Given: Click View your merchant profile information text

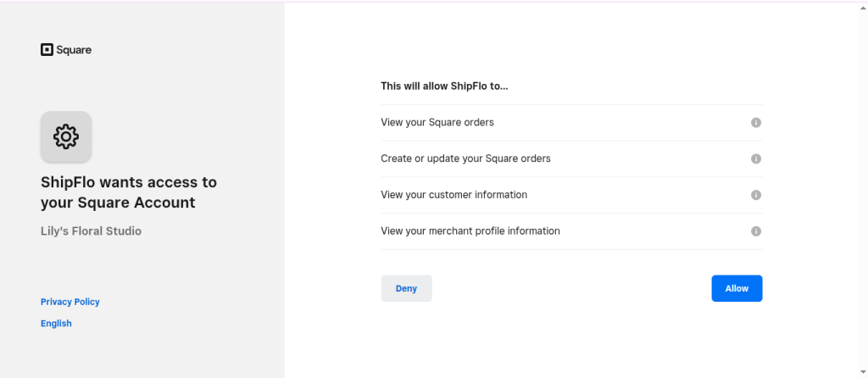Looking at the screenshot, I should tap(470, 231).
